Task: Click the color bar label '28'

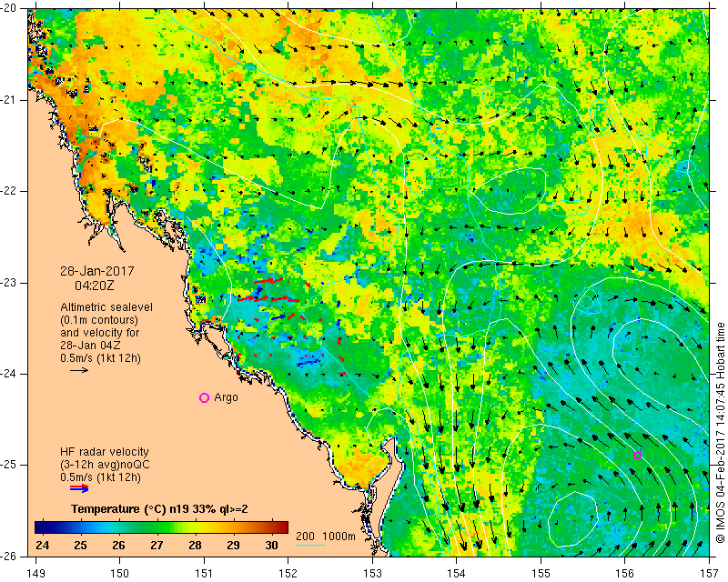Action: (x=195, y=545)
